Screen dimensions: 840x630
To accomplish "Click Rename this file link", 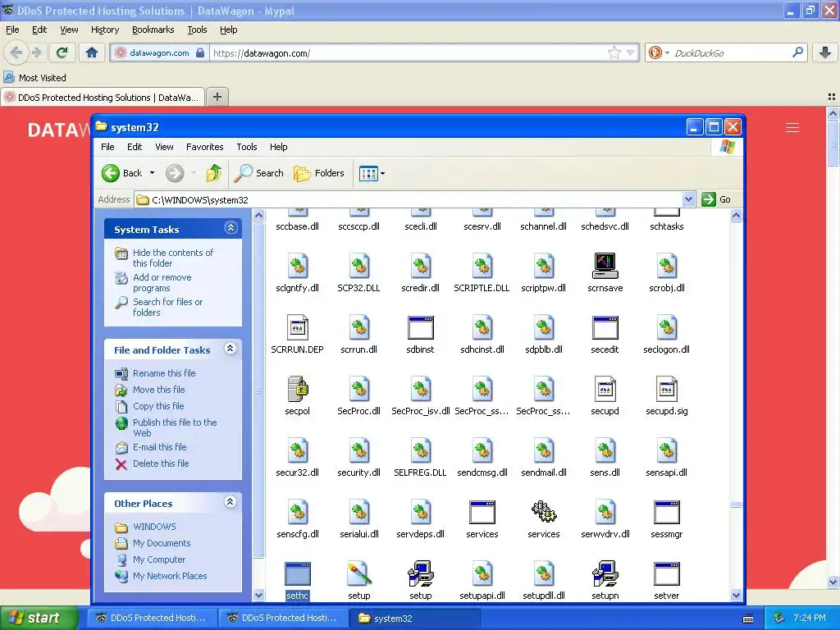I will point(164,373).
